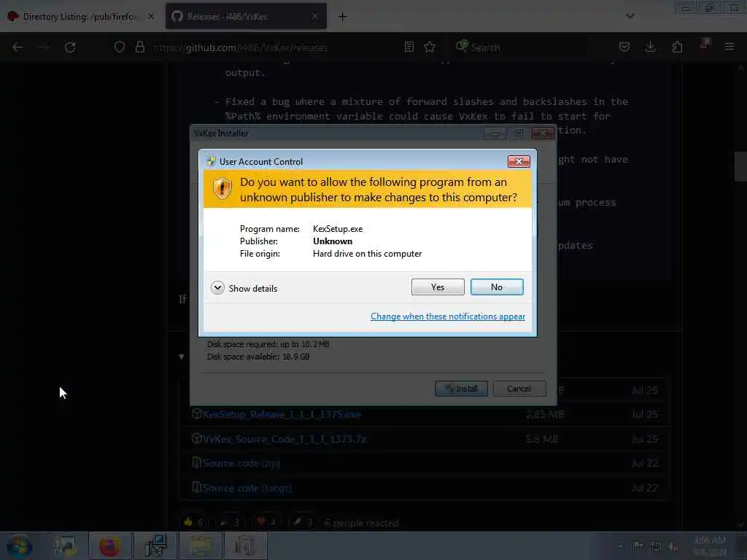Screen dimensions: 747x560
Task: Open the Firefox hamburger menu
Action: point(729,47)
